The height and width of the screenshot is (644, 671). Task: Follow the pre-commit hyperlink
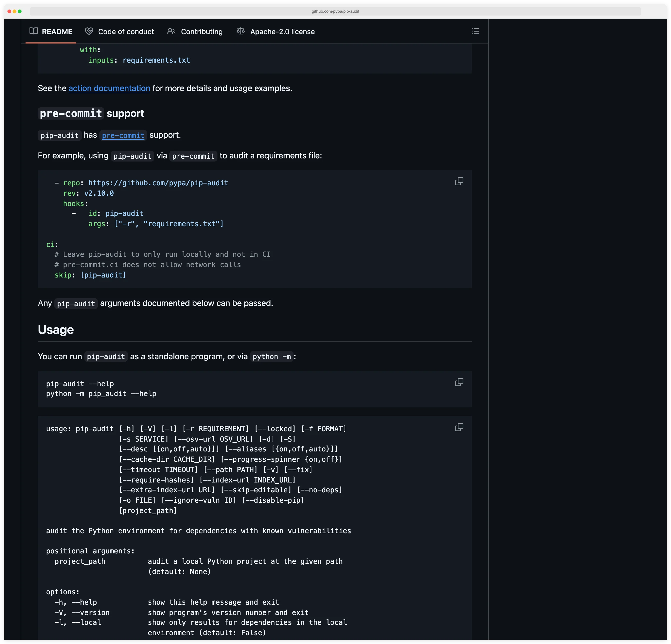tap(123, 136)
